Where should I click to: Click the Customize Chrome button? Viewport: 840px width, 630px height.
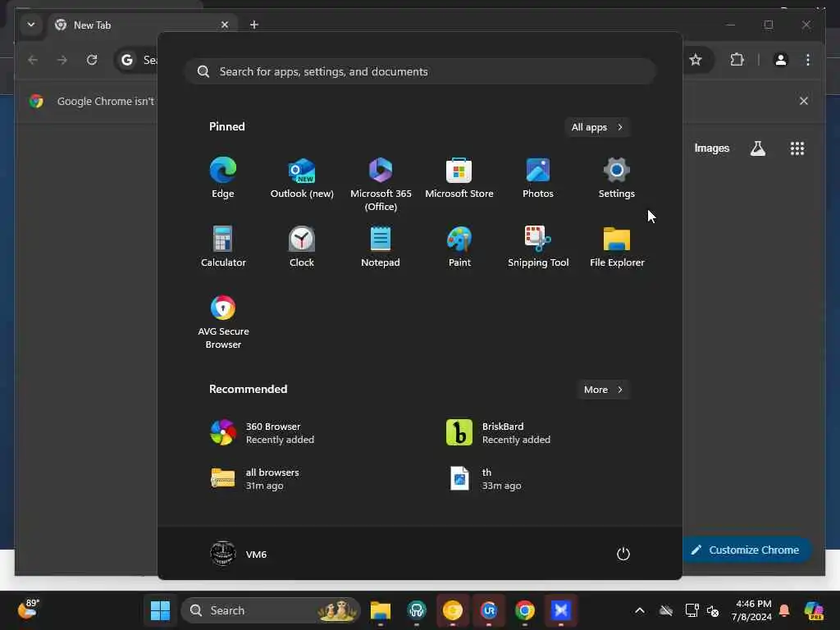(746, 550)
